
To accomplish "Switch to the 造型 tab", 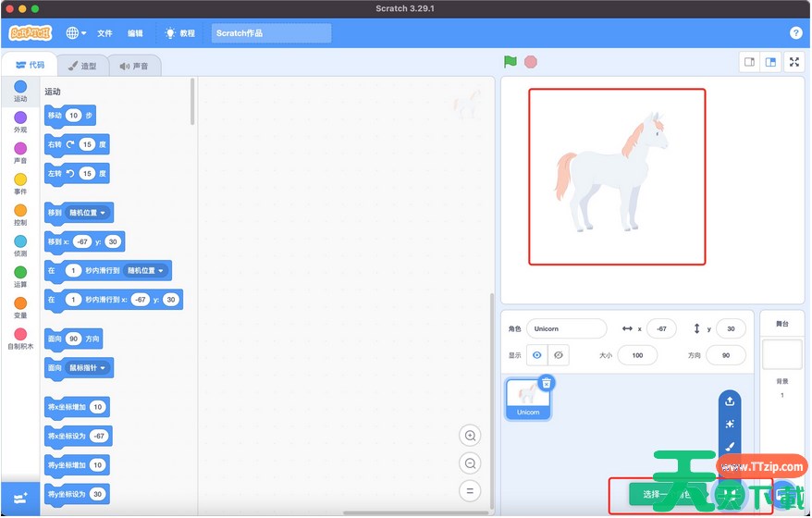I will pos(82,66).
